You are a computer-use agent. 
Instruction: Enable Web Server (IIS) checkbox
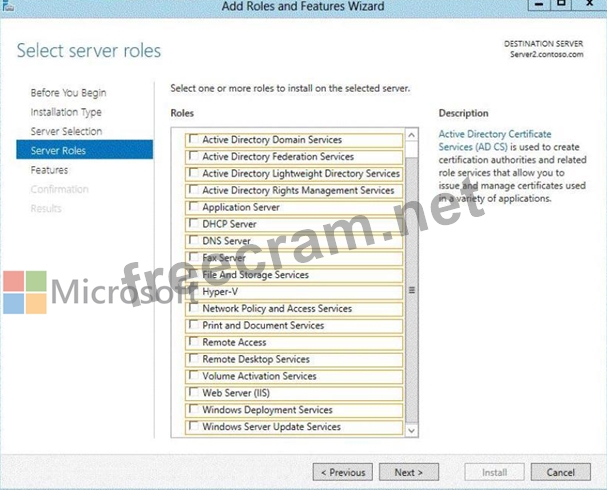194,392
